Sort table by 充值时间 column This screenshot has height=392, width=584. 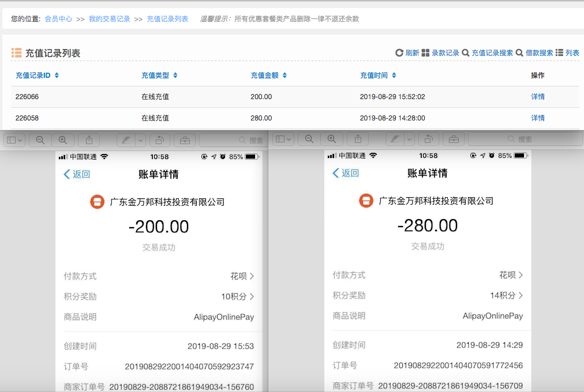(x=378, y=76)
